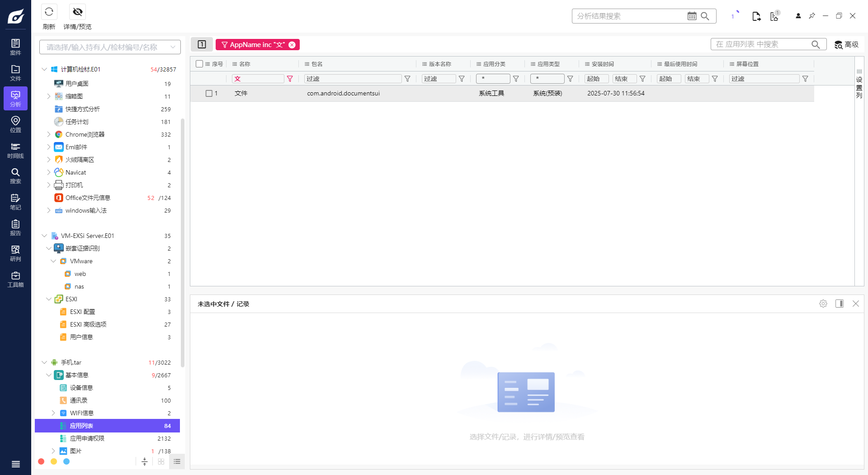This screenshot has height=475, width=868.
Task: Expand the Chrome浏览器 tree node
Action: pyautogui.click(x=49, y=134)
